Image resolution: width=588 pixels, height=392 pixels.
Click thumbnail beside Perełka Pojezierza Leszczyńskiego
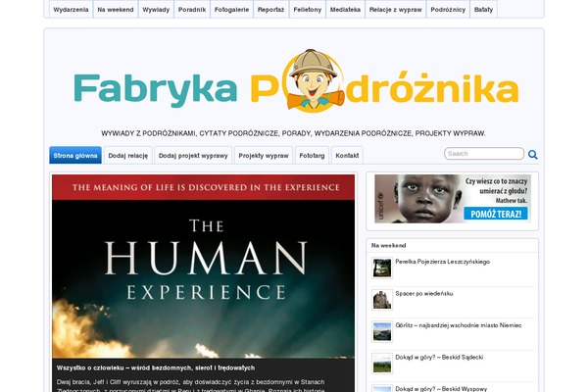click(x=382, y=268)
